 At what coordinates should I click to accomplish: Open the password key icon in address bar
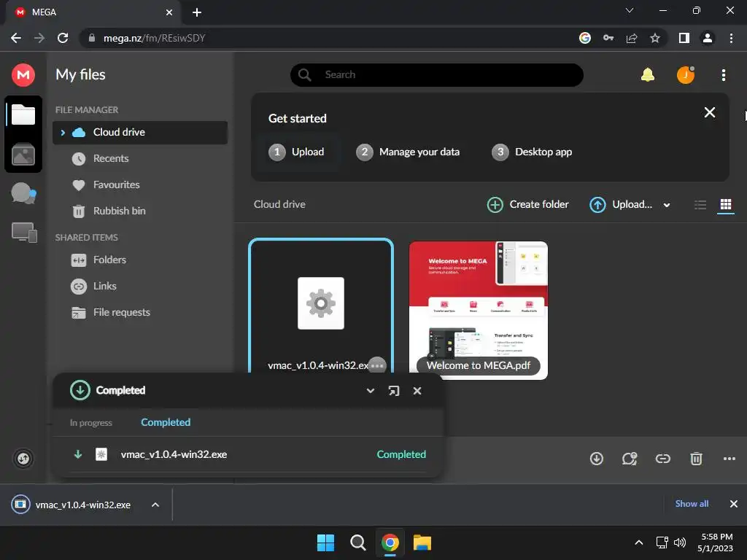click(x=608, y=38)
